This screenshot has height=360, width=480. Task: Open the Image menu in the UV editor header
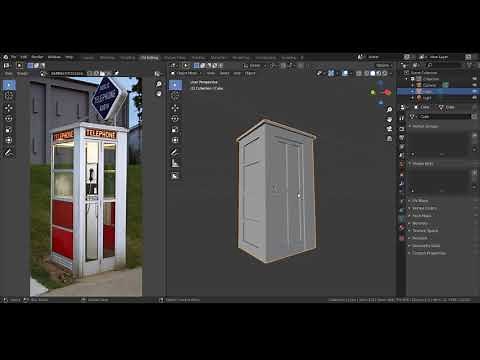coord(22,73)
